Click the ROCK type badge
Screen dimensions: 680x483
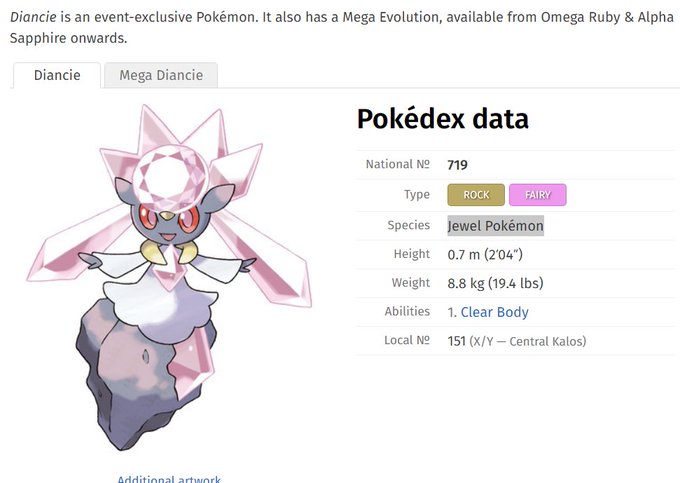(476, 195)
